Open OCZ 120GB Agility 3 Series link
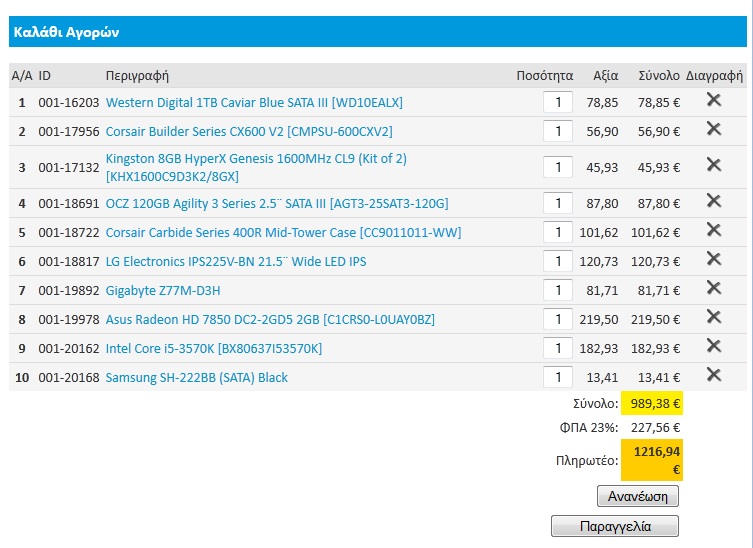This screenshot has width=753, height=548. click(x=277, y=204)
